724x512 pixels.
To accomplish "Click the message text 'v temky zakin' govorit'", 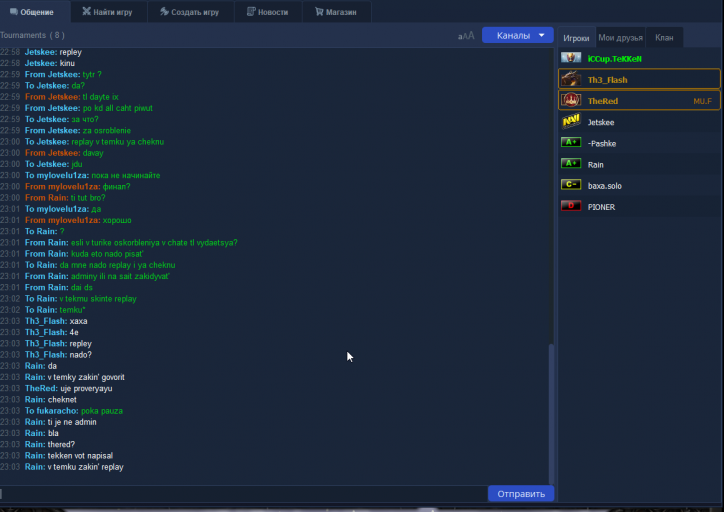I will pos(86,377).
